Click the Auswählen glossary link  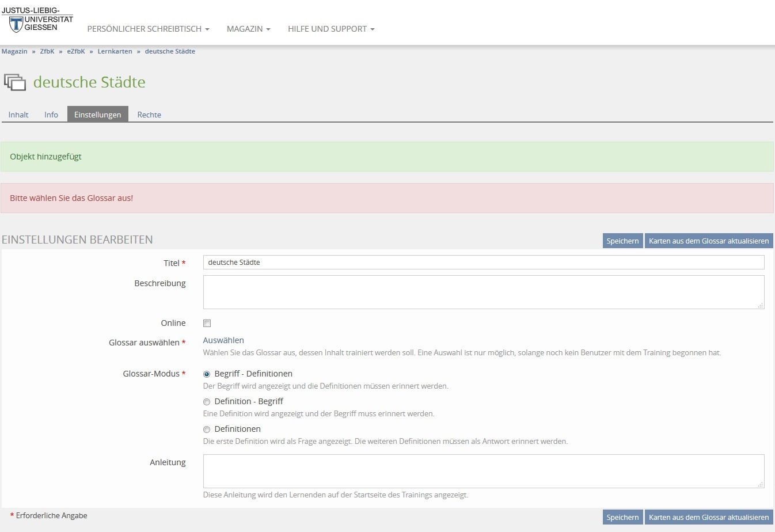(x=223, y=340)
